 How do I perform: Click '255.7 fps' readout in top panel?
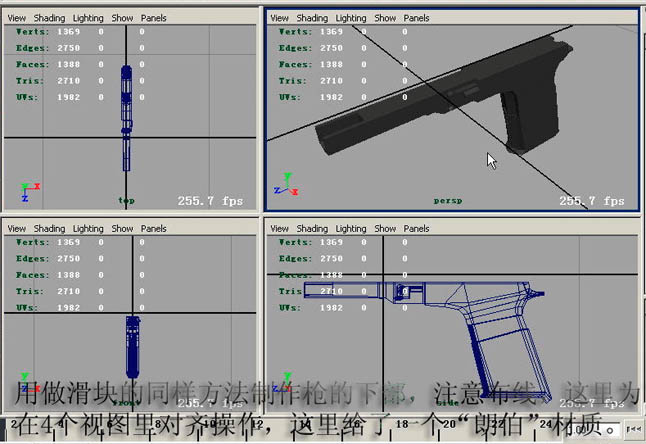click(210, 201)
